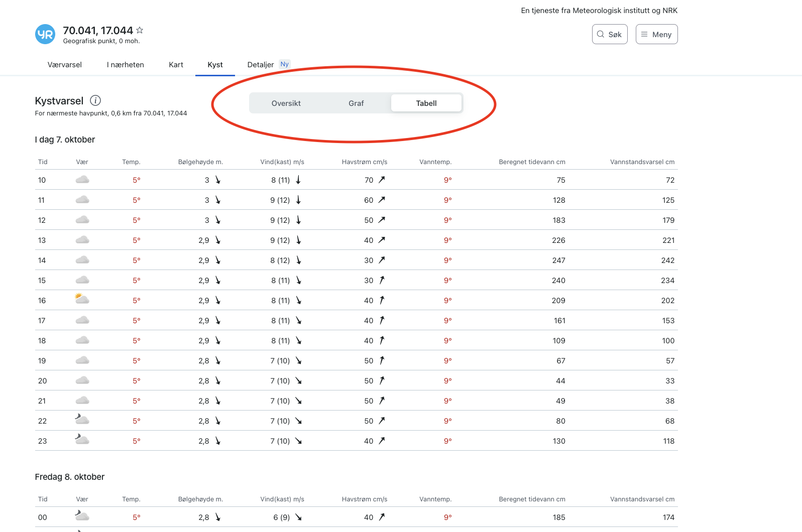This screenshot has height=532, width=802.
Task: Favorite location with the star icon
Action: tap(140, 30)
